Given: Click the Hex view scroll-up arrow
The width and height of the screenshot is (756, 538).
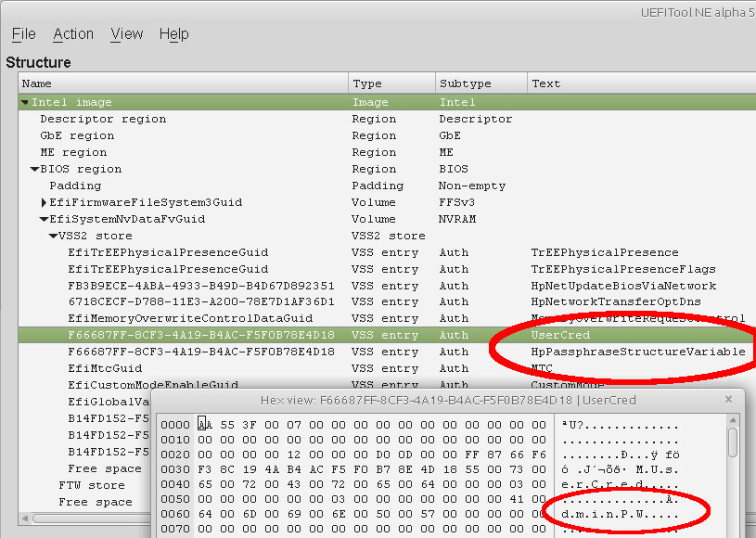Looking at the screenshot, I should point(733,420).
